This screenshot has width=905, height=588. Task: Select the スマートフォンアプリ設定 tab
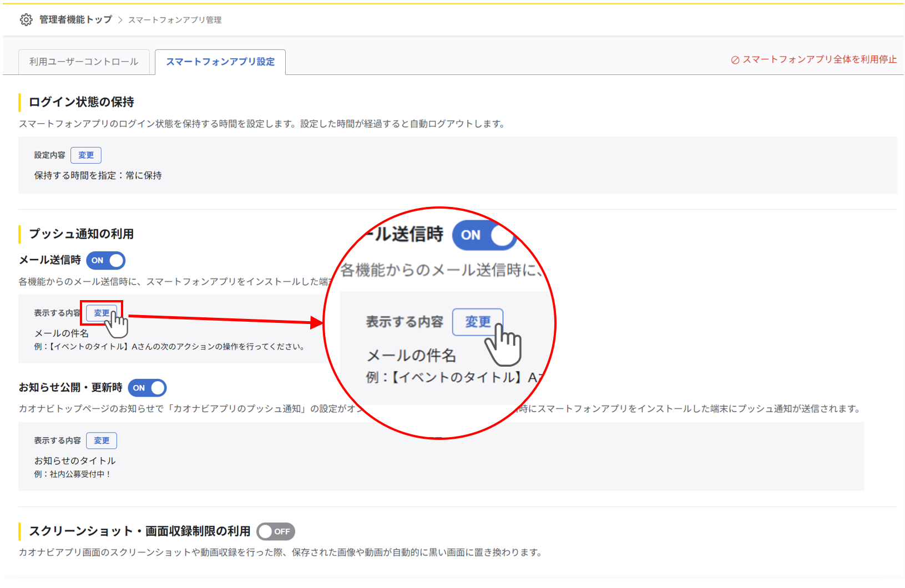(x=220, y=62)
